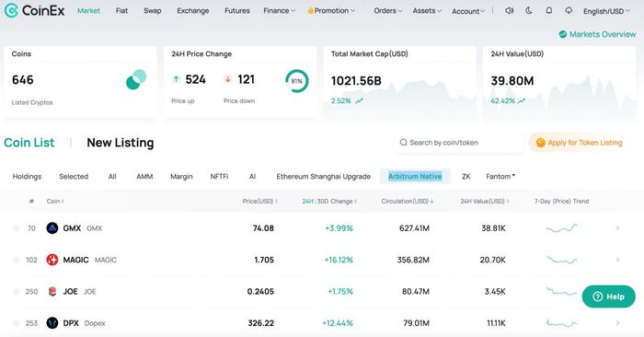Star the MAGIC coin as favorite
This screenshot has width=644, height=337.
click(16, 260)
